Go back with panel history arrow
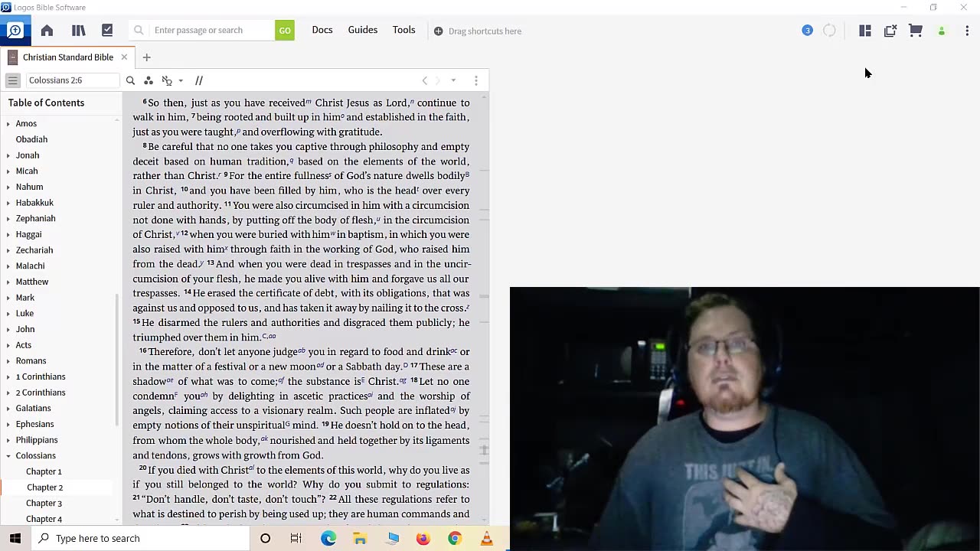 pyautogui.click(x=425, y=80)
